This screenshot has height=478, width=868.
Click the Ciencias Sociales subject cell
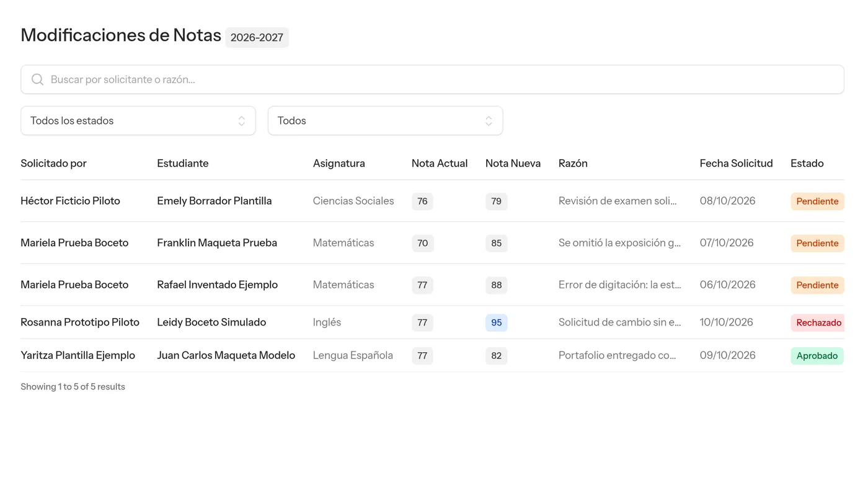point(353,201)
